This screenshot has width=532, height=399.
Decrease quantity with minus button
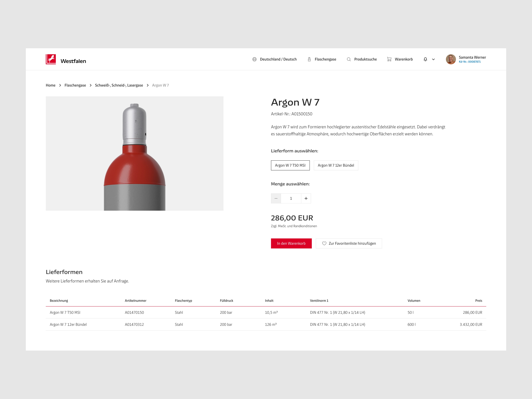[x=276, y=198]
